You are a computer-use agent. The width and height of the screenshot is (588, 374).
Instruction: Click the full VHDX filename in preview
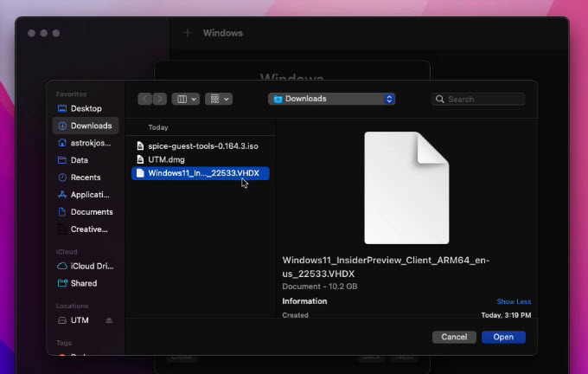(386, 267)
